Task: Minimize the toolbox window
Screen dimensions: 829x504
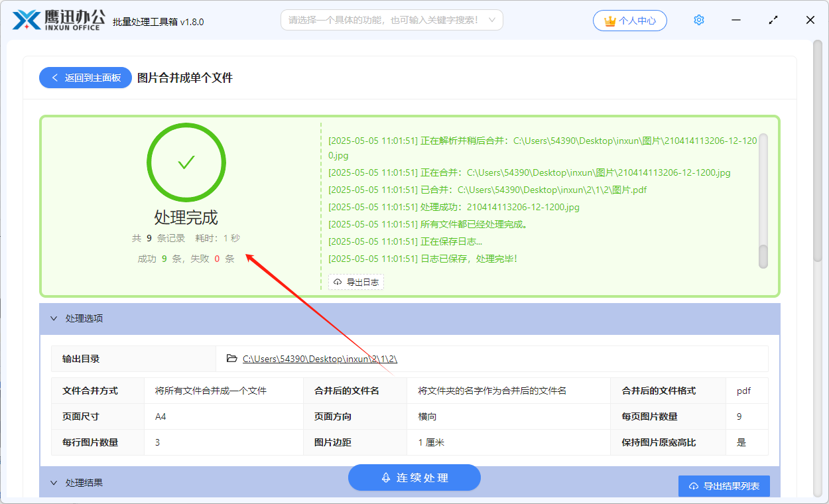Action: click(x=736, y=21)
